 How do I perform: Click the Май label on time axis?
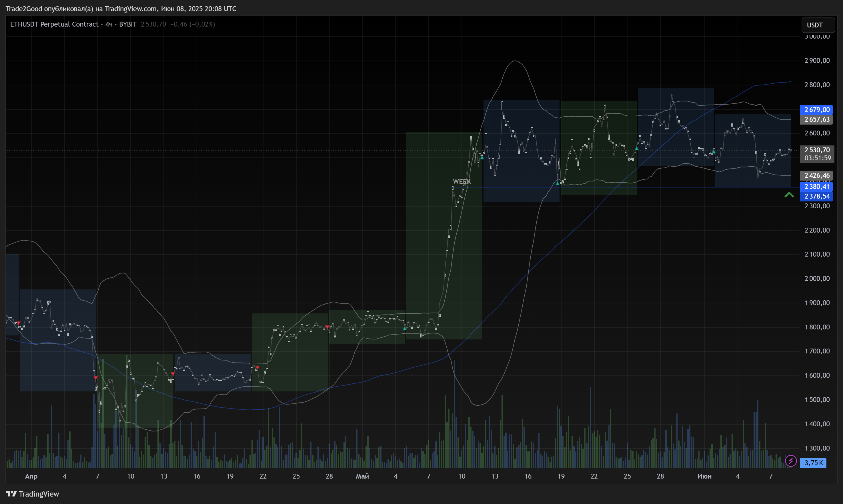coord(362,476)
